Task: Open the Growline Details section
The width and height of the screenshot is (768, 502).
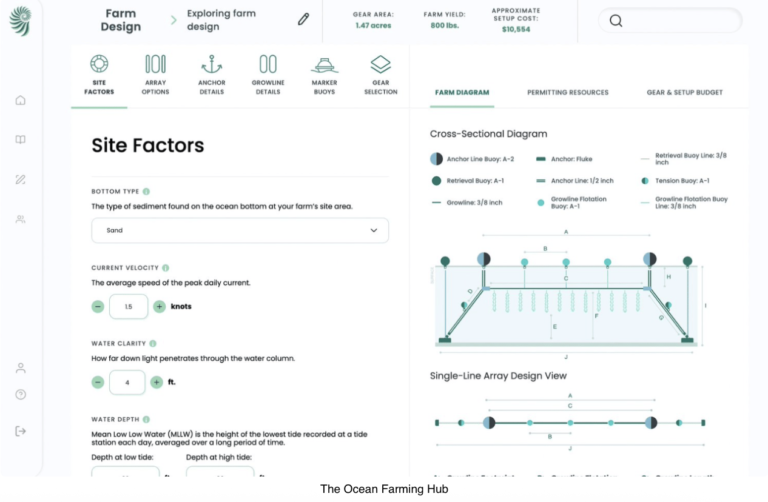Action: (268, 74)
